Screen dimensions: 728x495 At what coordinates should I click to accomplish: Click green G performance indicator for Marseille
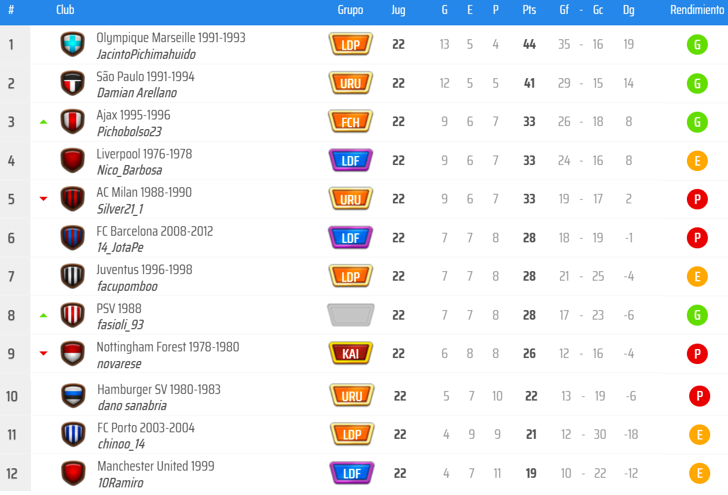click(x=697, y=45)
